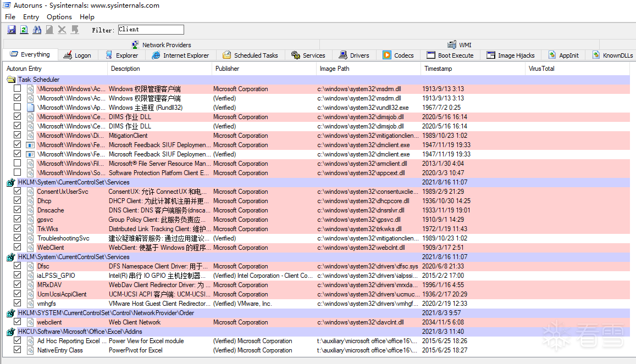Toggle the iaLPSSi_GPIO driver checkbox
Image resolution: width=636 pixels, height=364 pixels.
pyautogui.click(x=17, y=275)
